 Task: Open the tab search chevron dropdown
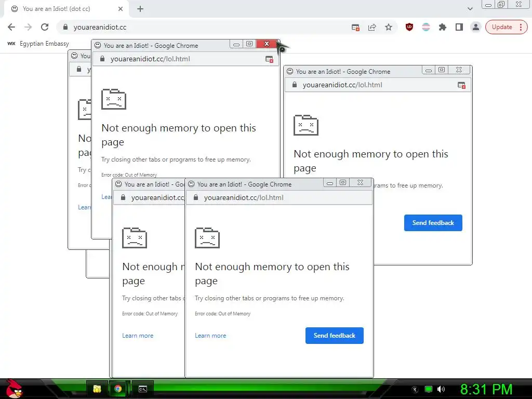470,9
